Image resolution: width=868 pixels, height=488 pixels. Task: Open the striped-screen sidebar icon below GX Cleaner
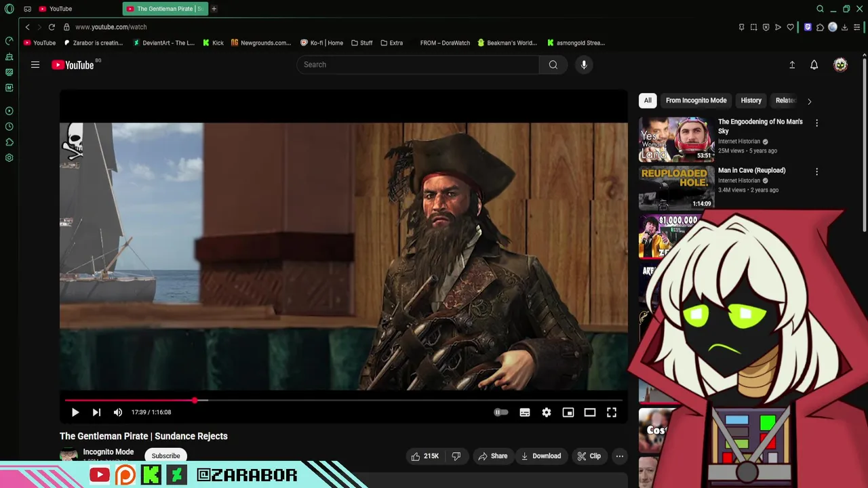pyautogui.click(x=9, y=72)
